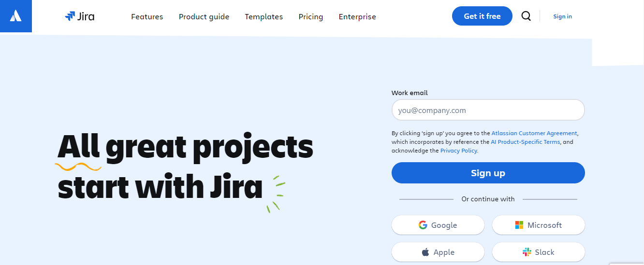The height and width of the screenshot is (265, 644).
Task: Open the Atlassian Customer Agreement link
Action: tap(534, 133)
